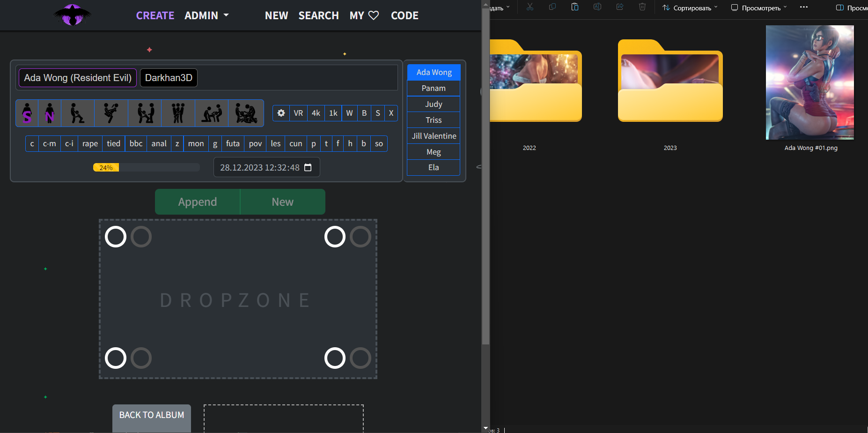This screenshot has height=433, width=868.
Task: Toggle the pov tag button
Action: click(255, 143)
